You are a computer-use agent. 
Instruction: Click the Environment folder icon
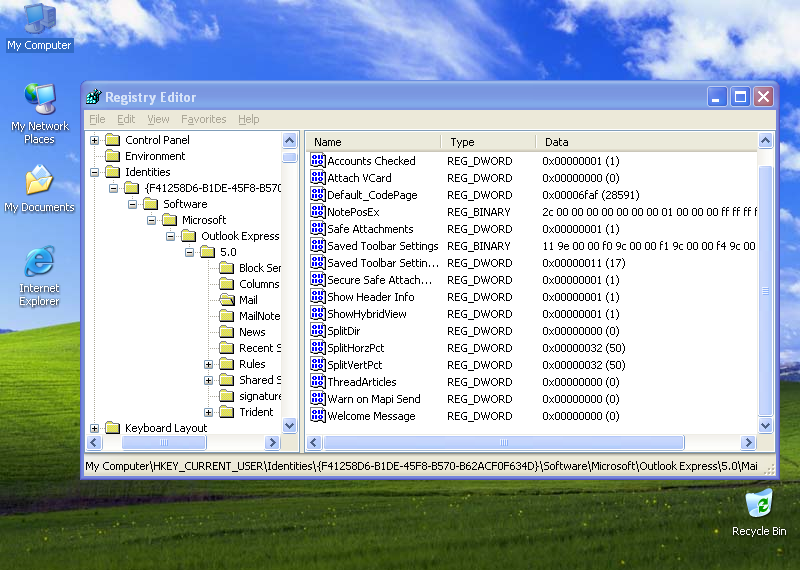[x=113, y=156]
